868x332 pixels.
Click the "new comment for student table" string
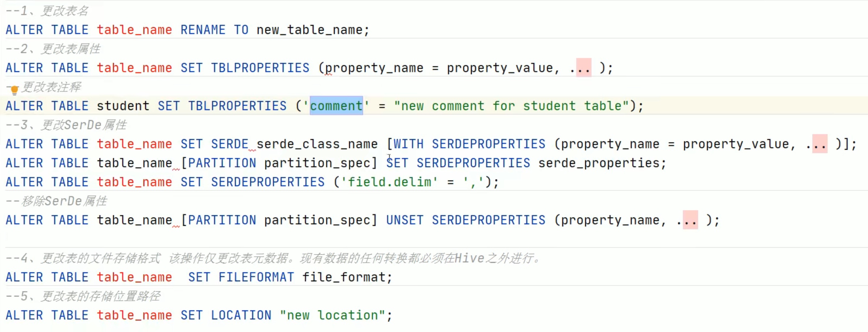(511, 106)
